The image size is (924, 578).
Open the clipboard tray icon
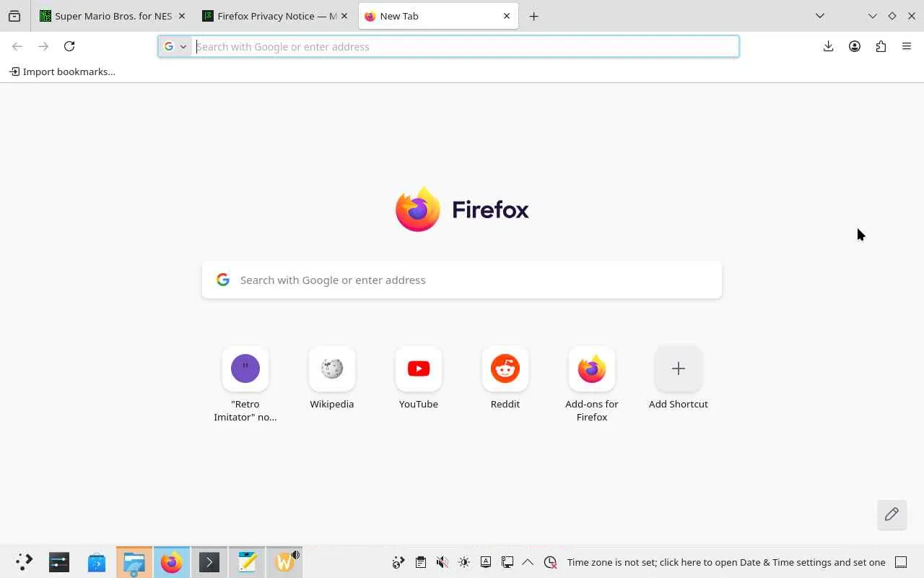pos(421,562)
